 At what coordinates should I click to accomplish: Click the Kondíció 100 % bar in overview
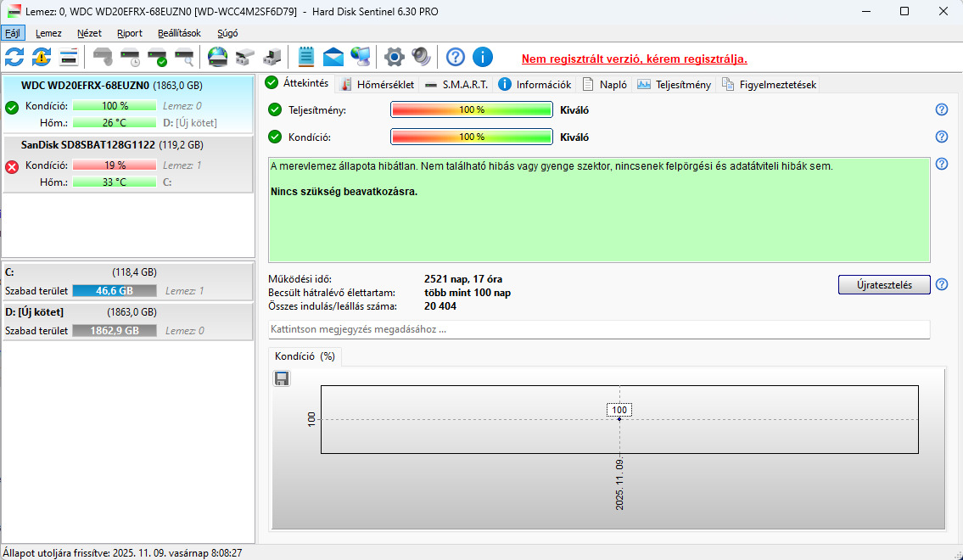[472, 137]
